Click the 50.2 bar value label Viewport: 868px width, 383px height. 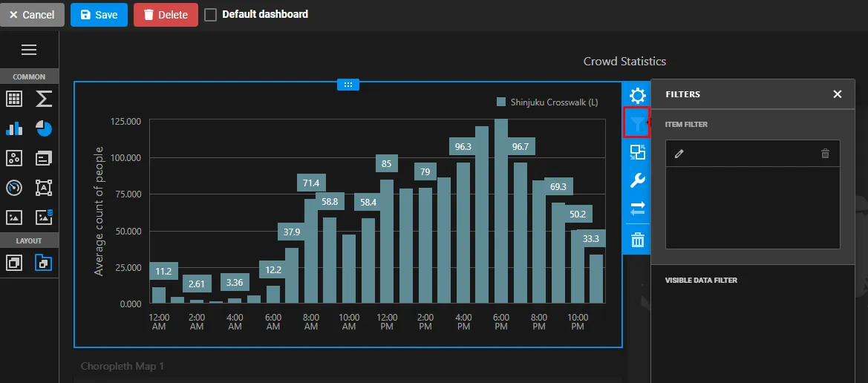pos(578,214)
